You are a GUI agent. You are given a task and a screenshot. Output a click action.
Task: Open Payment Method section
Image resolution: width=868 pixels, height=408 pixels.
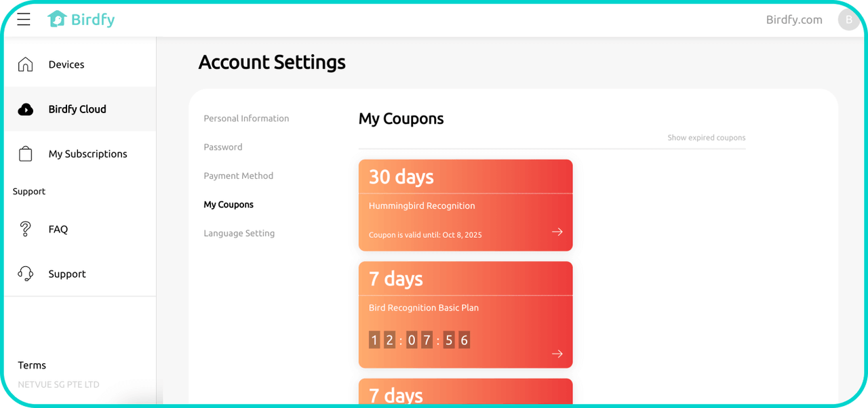click(x=239, y=176)
